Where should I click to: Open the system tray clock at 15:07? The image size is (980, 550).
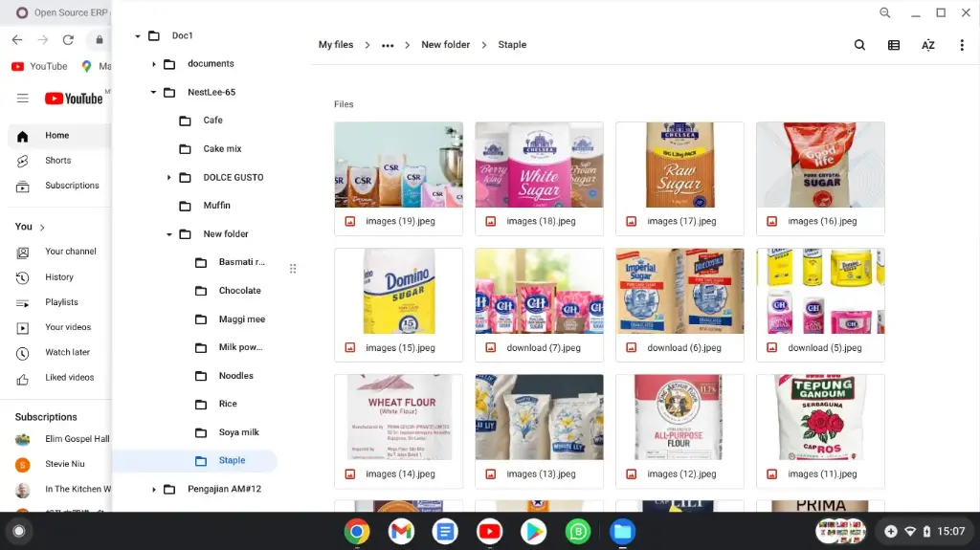950,531
